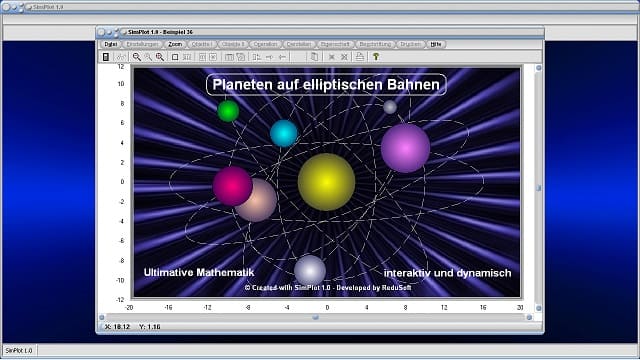The height and width of the screenshot is (360, 640).
Task: Click the 'SimPlot 1.0 - Beispiel 36' title bar
Action: pos(320,32)
